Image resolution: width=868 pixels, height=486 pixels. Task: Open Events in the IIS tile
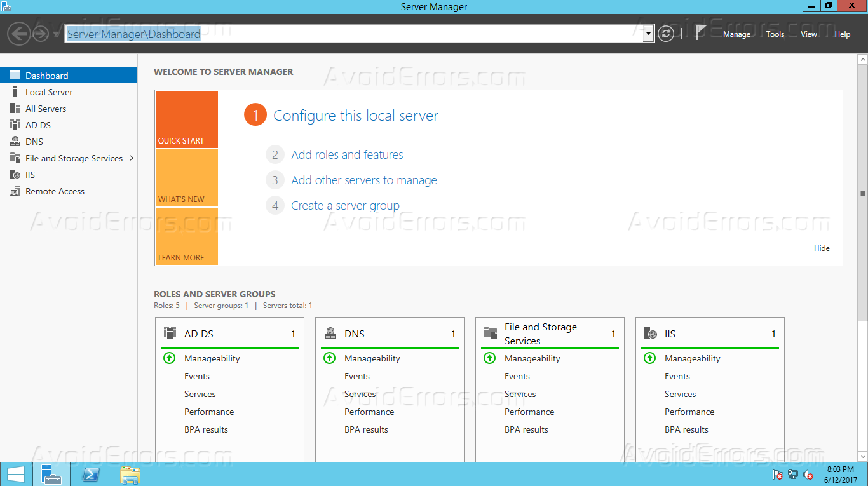pyautogui.click(x=677, y=376)
